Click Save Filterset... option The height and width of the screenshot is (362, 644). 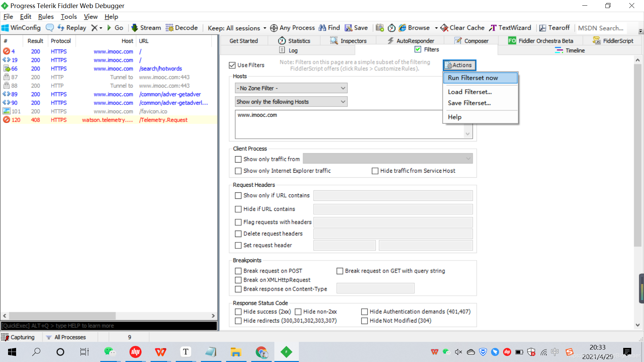point(469,103)
